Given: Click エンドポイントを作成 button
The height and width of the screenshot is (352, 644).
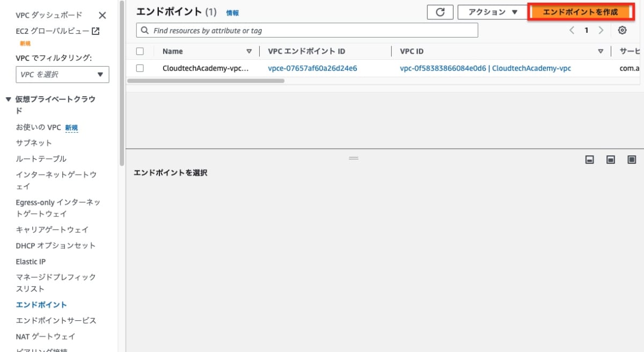Looking at the screenshot, I should (x=580, y=12).
